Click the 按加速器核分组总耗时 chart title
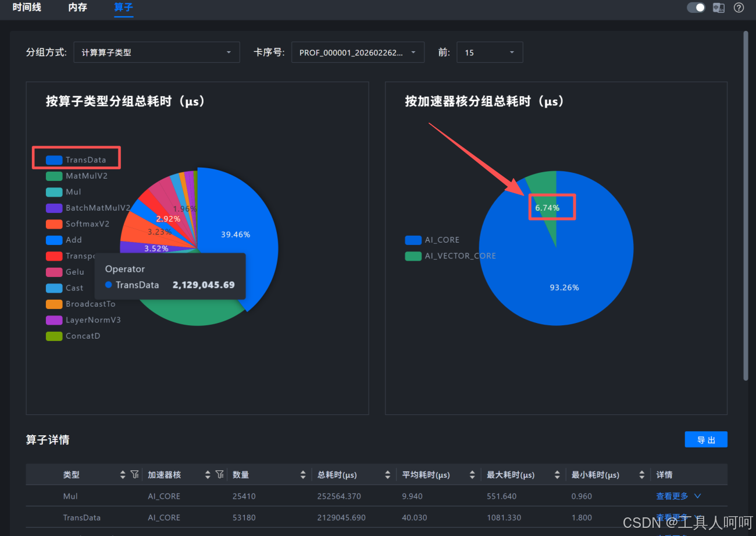Screen dimensions: 756x536 tap(485, 101)
